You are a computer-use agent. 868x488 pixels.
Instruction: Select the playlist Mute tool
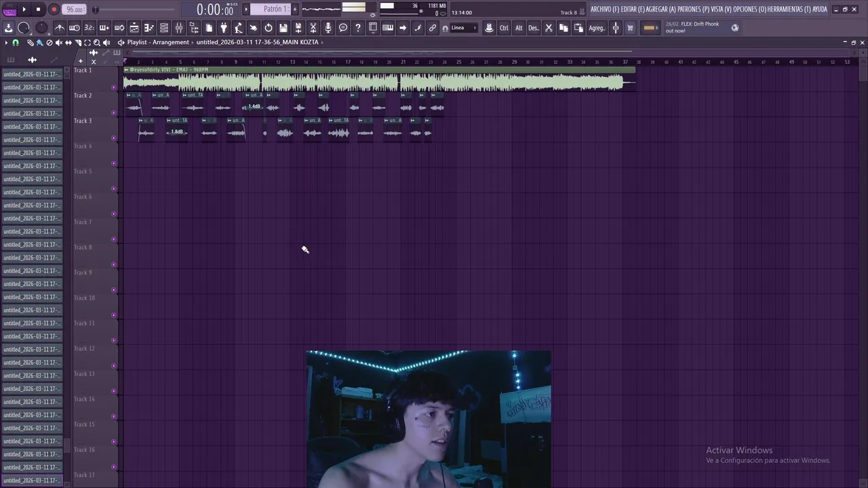click(58, 43)
